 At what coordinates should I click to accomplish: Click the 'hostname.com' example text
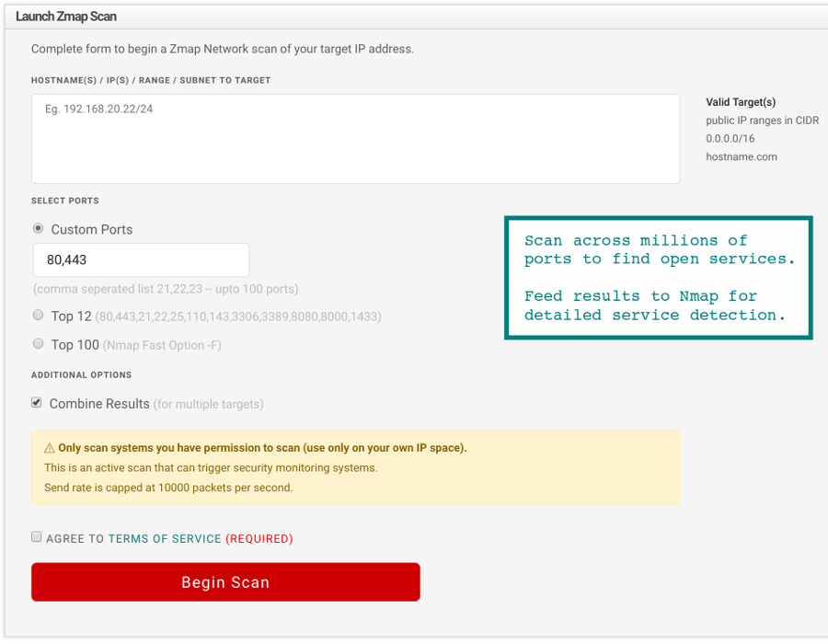tap(742, 156)
